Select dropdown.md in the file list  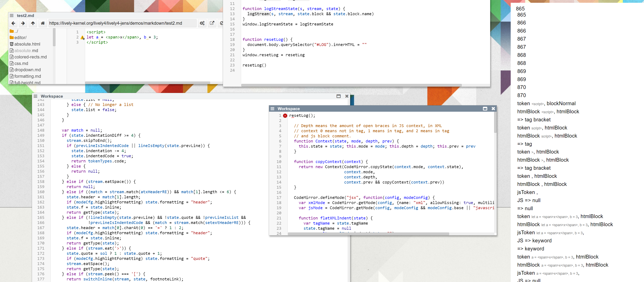coord(27,70)
